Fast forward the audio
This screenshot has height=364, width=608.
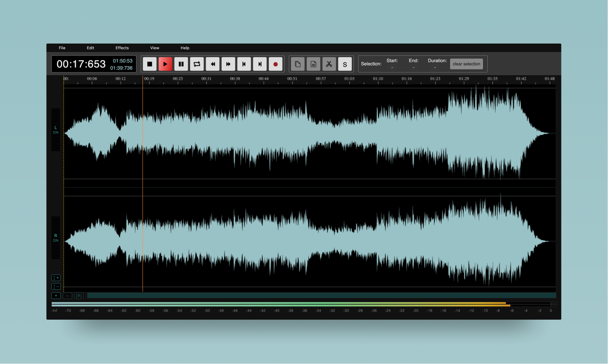(x=228, y=64)
